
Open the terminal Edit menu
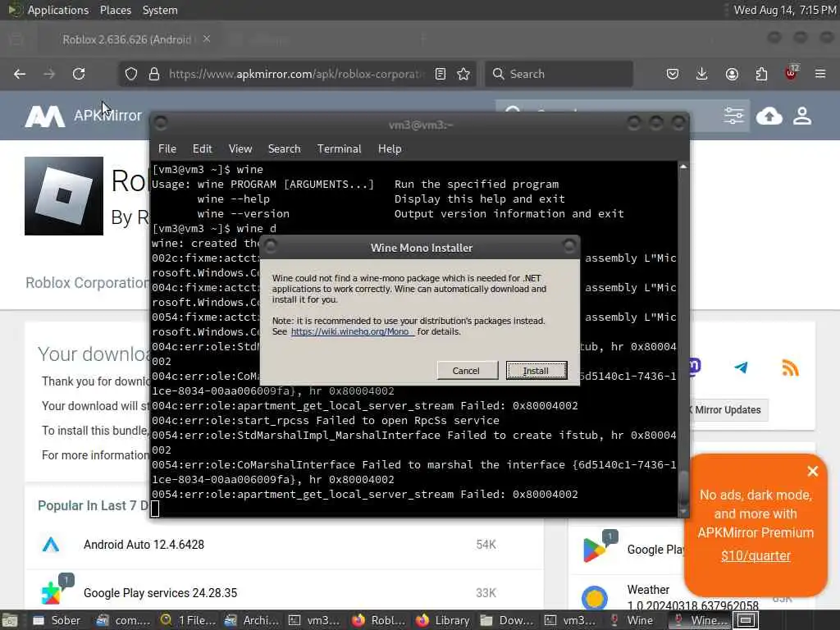203,149
